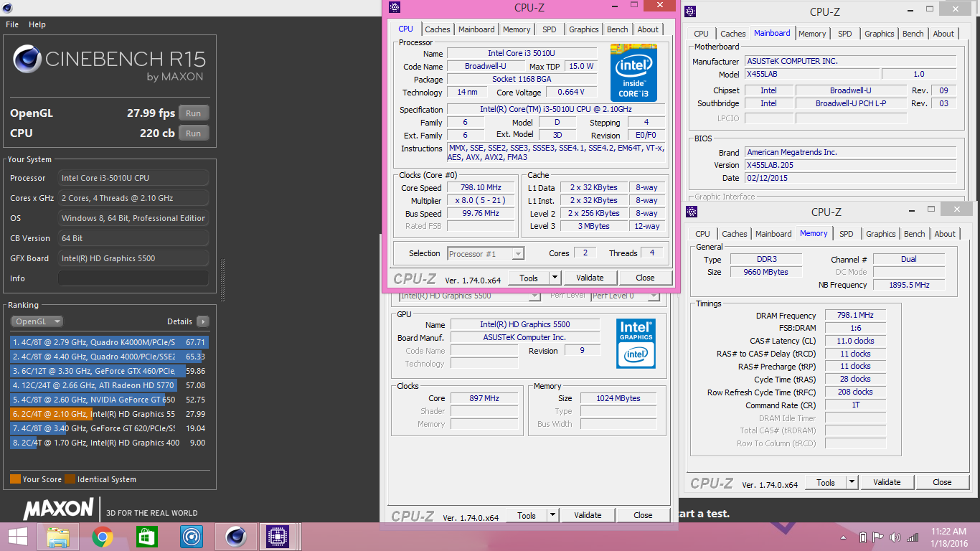Click Close button in pink CPU-Z window

point(645,278)
